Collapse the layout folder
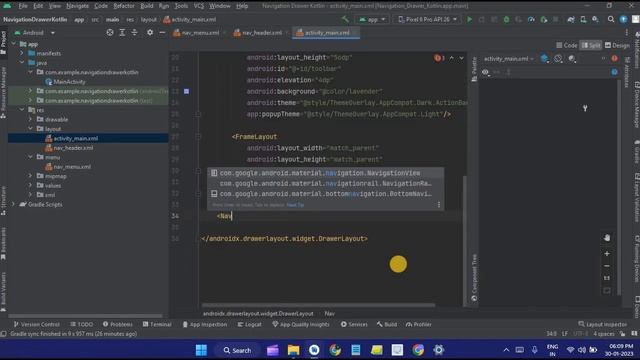The image size is (640, 360). pos(30,129)
